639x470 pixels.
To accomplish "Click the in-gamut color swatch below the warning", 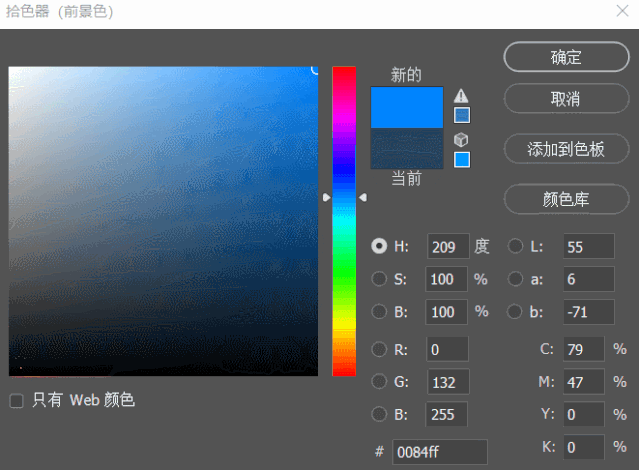I will [x=462, y=115].
